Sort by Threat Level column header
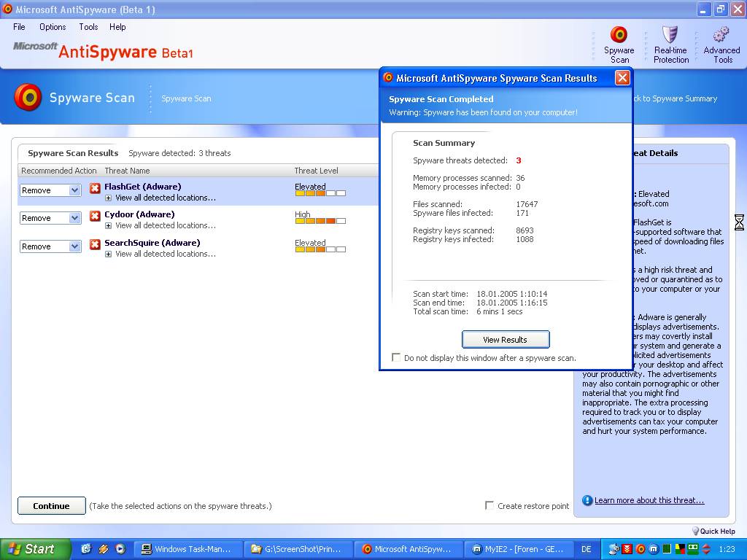The width and height of the screenshot is (747, 560). pos(317,171)
